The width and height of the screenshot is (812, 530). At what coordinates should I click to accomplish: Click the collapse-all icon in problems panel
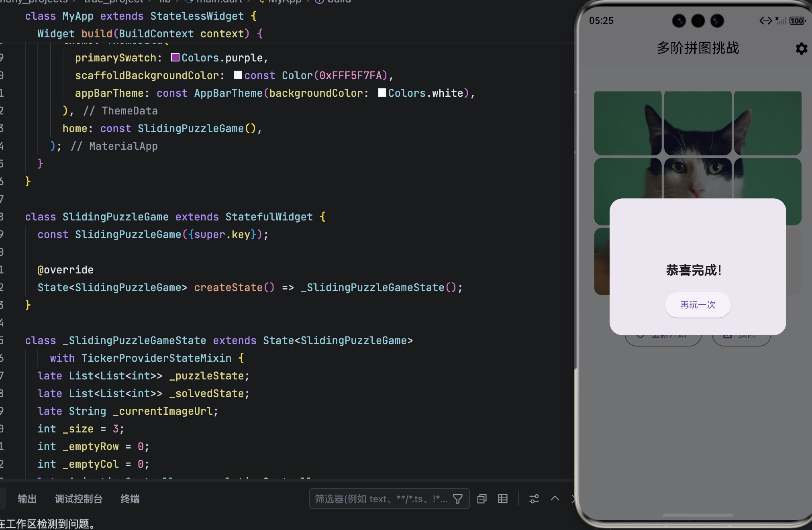pyautogui.click(x=482, y=499)
